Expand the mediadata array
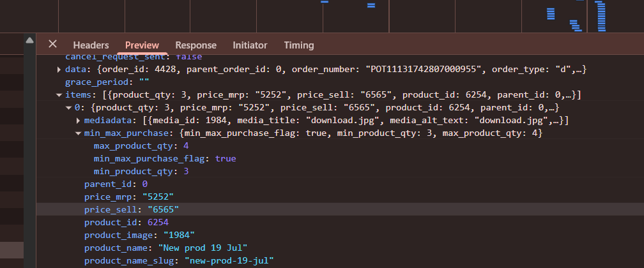 click(78, 121)
